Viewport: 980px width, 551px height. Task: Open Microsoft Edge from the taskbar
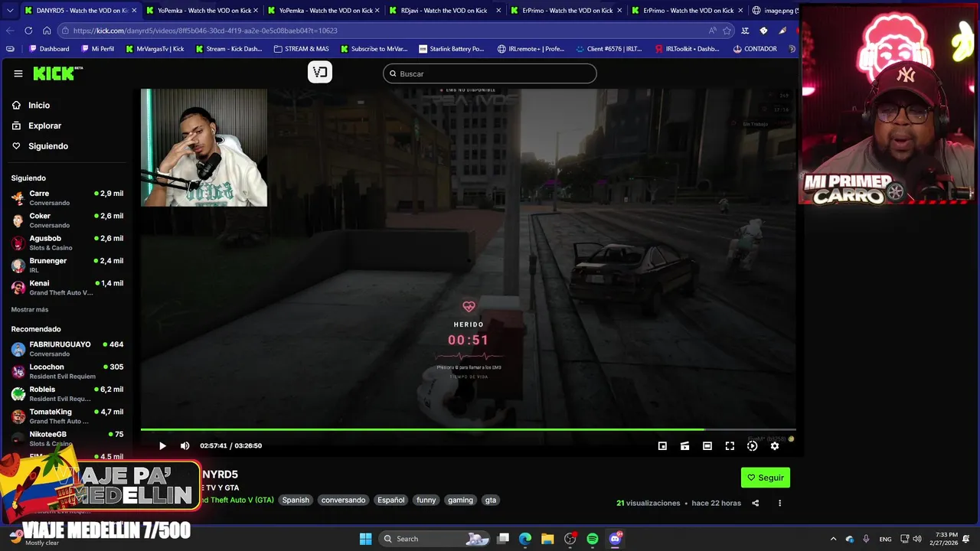525,539
